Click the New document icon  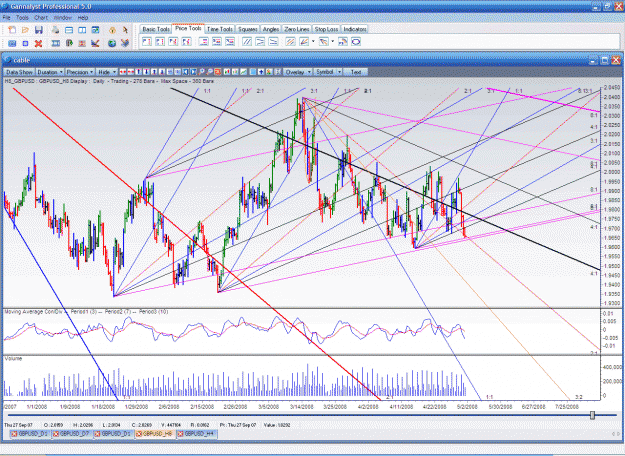pos(12,30)
